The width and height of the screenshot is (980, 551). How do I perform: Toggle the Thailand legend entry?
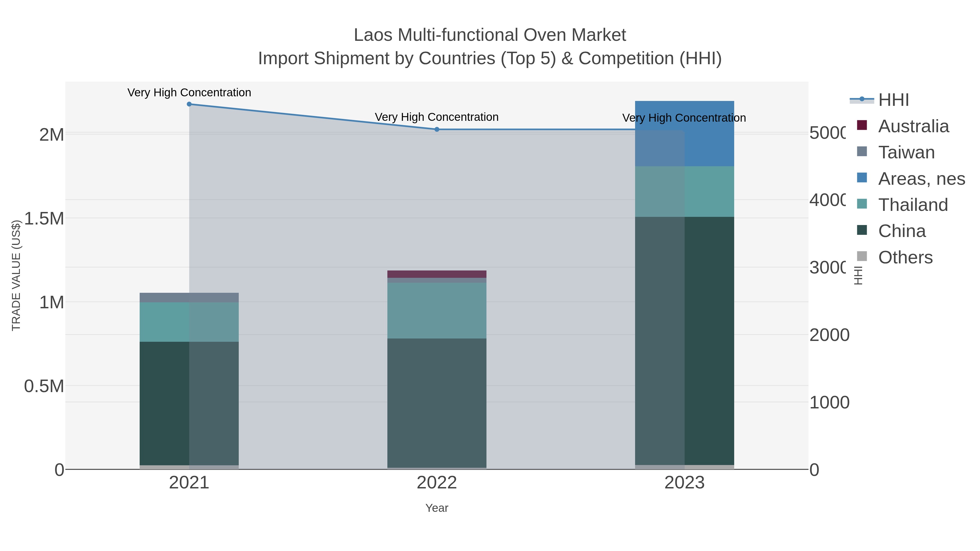(902, 205)
